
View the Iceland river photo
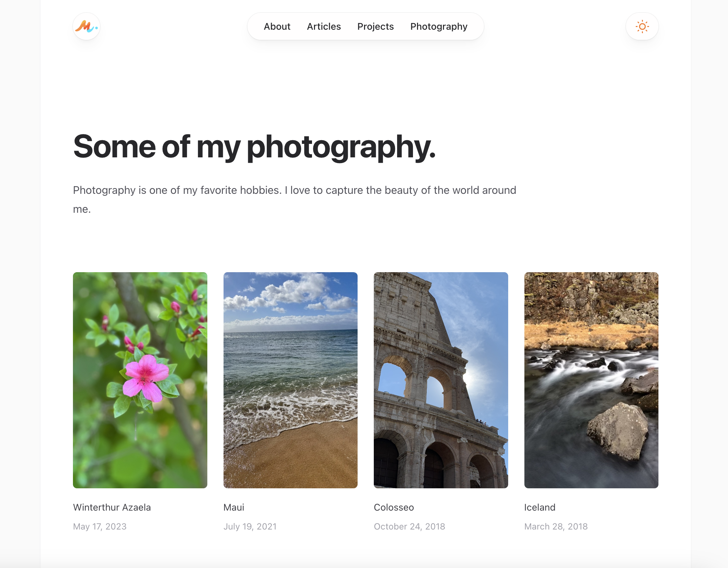tap(591, 380)
